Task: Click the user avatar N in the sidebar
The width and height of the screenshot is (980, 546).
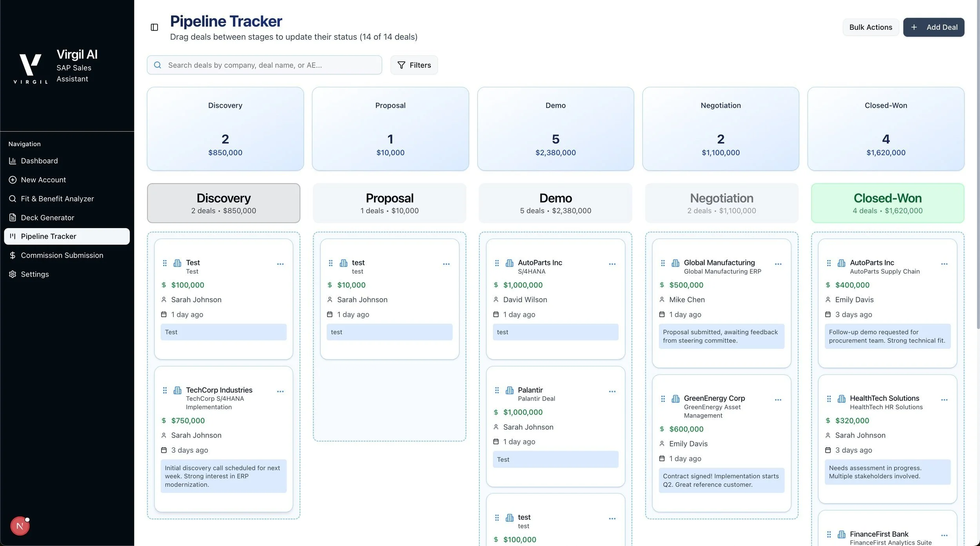Action: (20, 526)
